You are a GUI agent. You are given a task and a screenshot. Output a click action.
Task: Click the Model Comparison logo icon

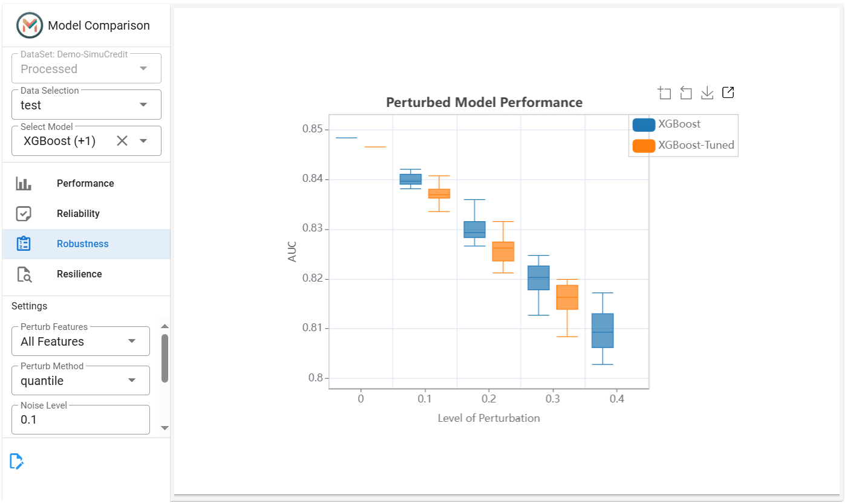(30, 25)
